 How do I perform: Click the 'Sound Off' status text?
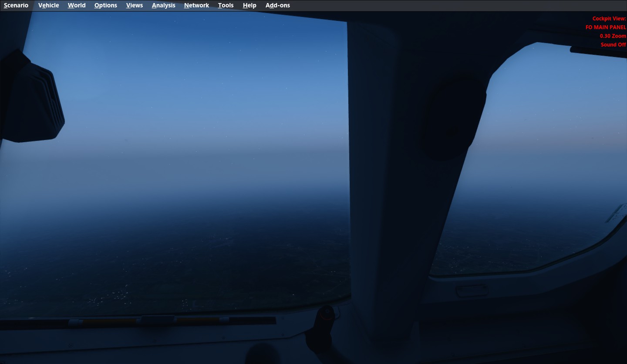613,45
